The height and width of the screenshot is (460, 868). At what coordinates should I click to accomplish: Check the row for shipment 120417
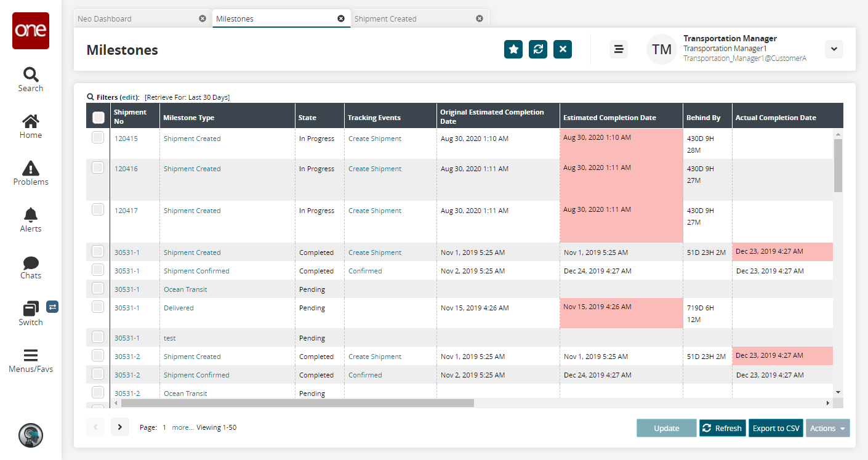point(98,210)
